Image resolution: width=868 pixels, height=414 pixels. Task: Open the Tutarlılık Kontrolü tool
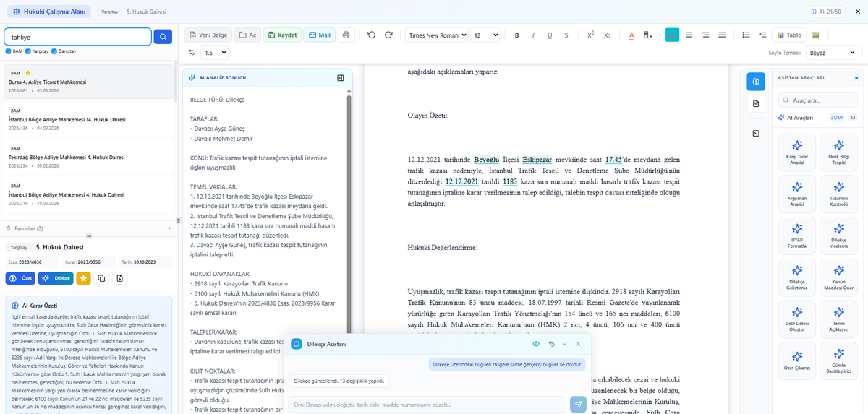(838, 194)
